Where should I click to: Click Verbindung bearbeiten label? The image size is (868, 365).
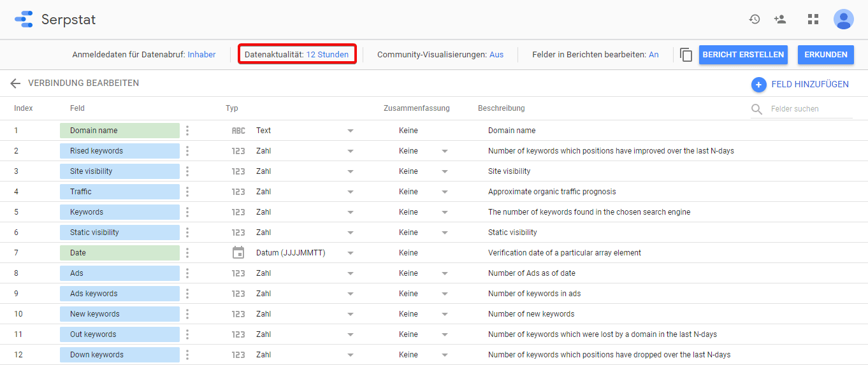[83, 83]
